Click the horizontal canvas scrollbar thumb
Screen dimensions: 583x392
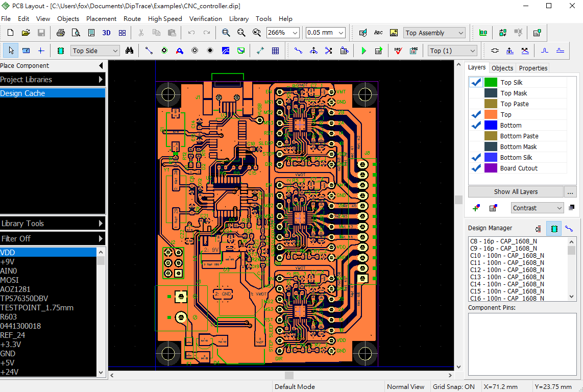point(289,375)
